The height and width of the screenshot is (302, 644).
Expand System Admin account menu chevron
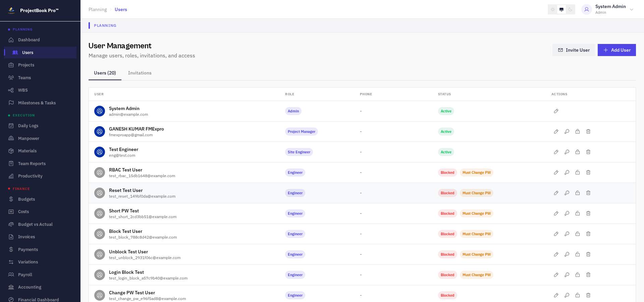[632, 9]
